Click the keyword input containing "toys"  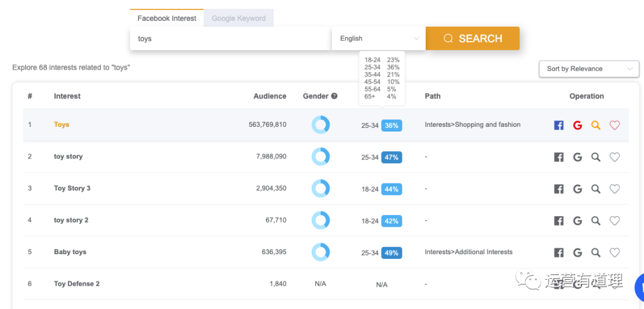coord(230,39)
